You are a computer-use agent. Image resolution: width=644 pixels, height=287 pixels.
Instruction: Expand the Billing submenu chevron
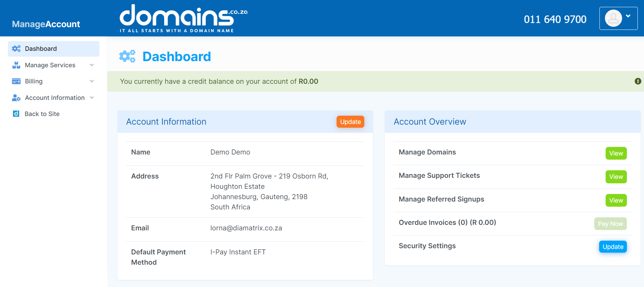tap(92, 81)
